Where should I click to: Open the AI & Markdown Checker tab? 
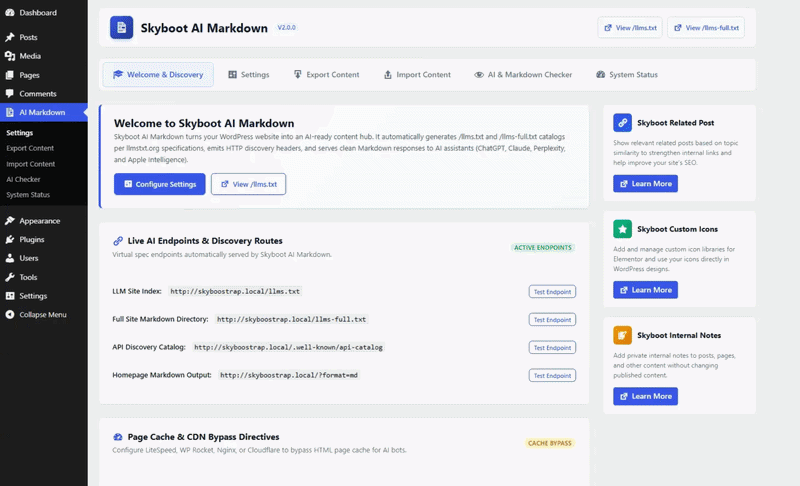point(523,74)
